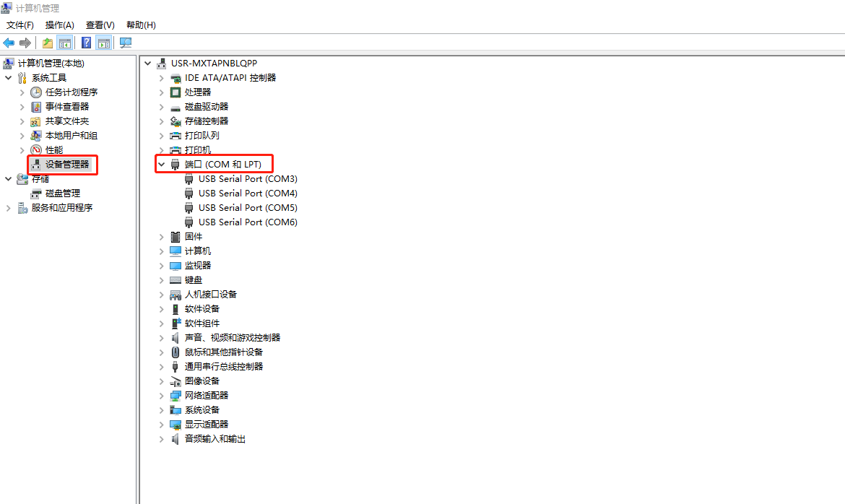Screen dimensions: 845x504
Task: Click the USB Serial Port (COM6) icon
Action: [x=189, y=222]
